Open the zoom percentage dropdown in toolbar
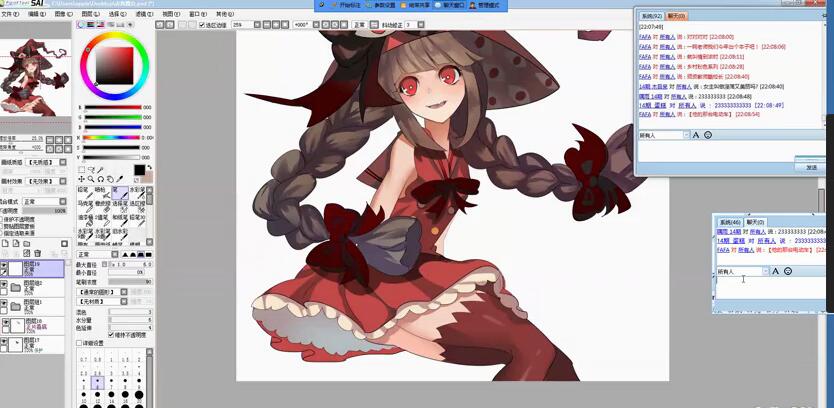The height and width of the screenshot is (408, 834). pos(257,25)
